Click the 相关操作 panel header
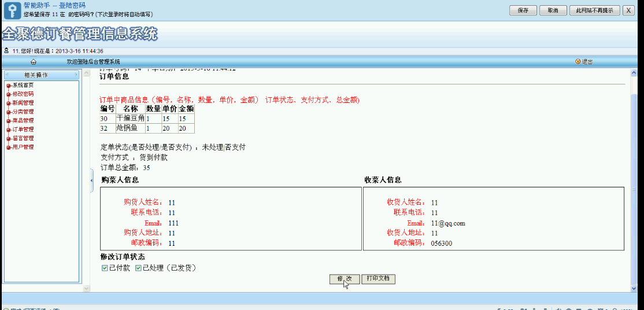644x310 pixels. [42, 75]
